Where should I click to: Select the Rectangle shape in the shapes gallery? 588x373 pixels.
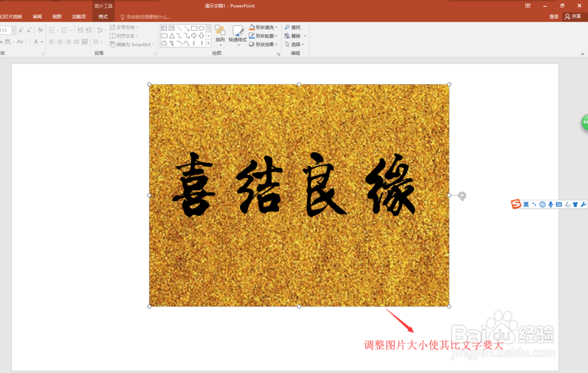tap(194, 28)
